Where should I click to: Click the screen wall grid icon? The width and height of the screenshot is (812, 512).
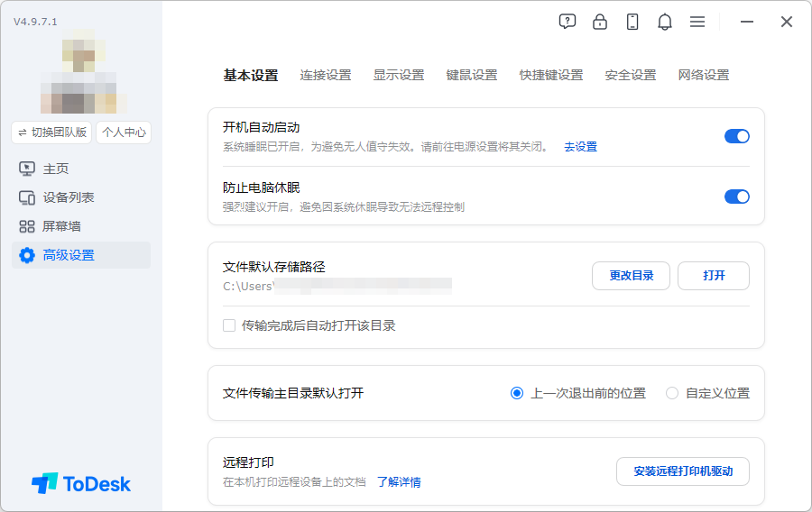click(27, 226)
